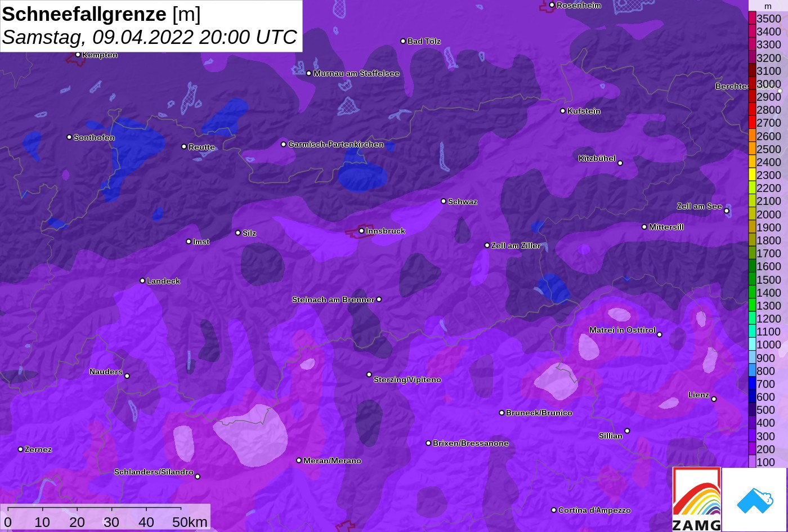Click Steinach am Brenner label
This screenshot has width=788, height=532.
pyautogui.click(x=333, y=299)
